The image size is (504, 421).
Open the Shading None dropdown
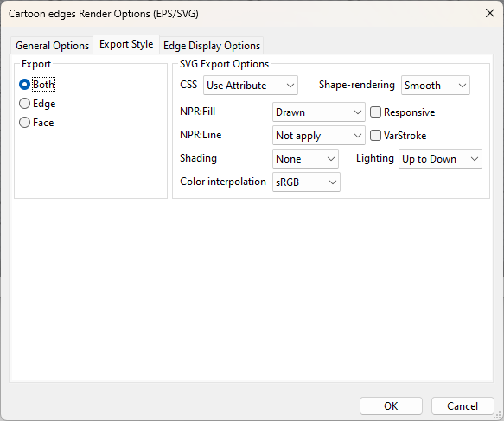coord(305,159)
